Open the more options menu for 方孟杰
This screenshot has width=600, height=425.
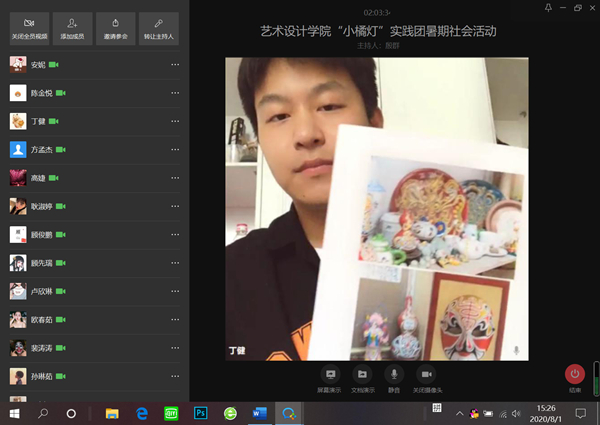click(x=175, y=150)
